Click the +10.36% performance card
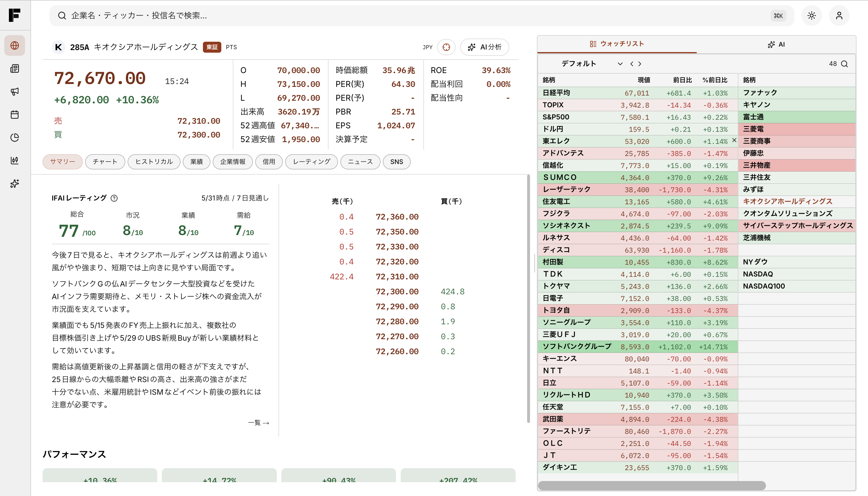868x496 pixels. pos(100,476)
